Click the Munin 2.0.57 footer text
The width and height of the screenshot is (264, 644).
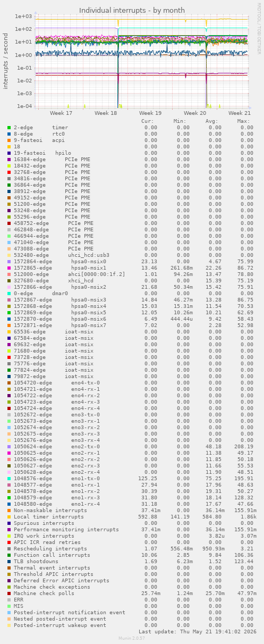132,639
